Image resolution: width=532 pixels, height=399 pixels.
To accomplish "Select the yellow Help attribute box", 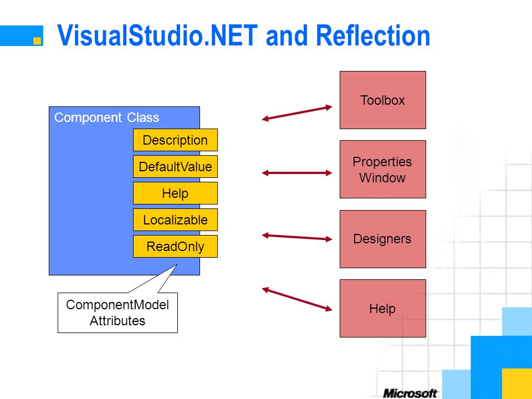I will click(175, 193).
